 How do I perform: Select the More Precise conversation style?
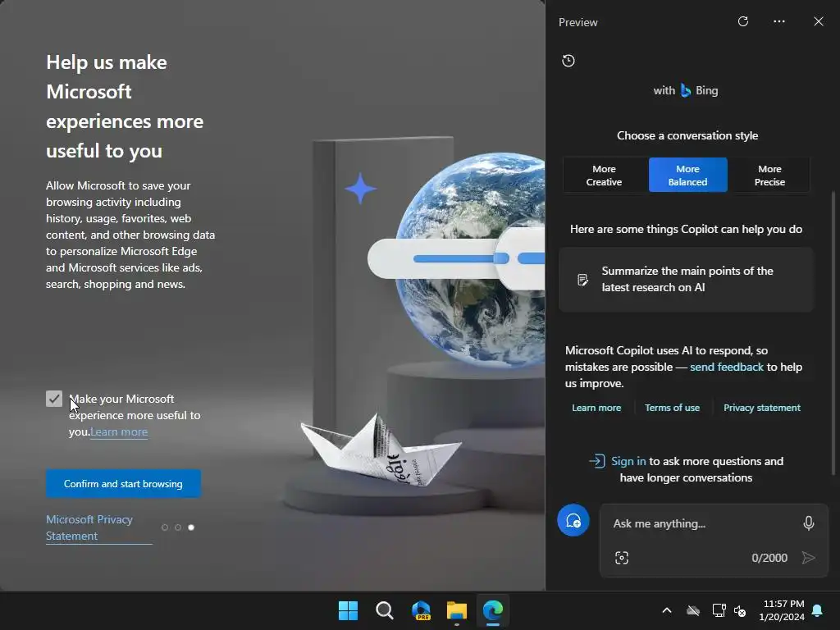(769, 176)
